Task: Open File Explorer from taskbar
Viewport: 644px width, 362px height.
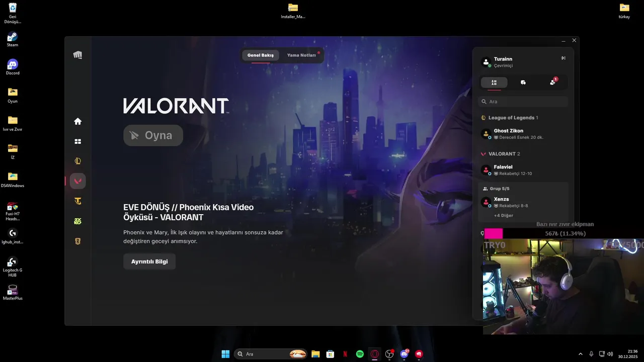Action: (315, 354)
